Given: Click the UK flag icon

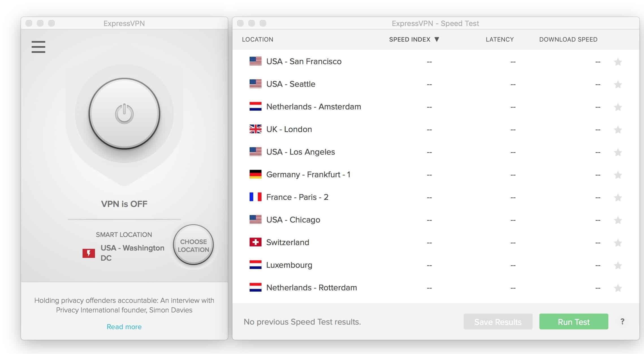Looking at the screenshot, I should 255,129.
